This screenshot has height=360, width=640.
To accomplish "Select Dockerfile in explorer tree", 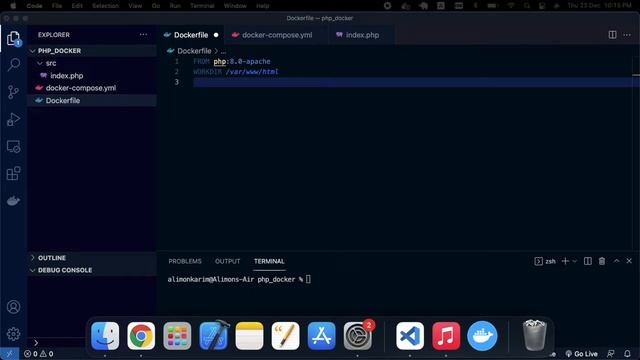I will coord(63,101).
